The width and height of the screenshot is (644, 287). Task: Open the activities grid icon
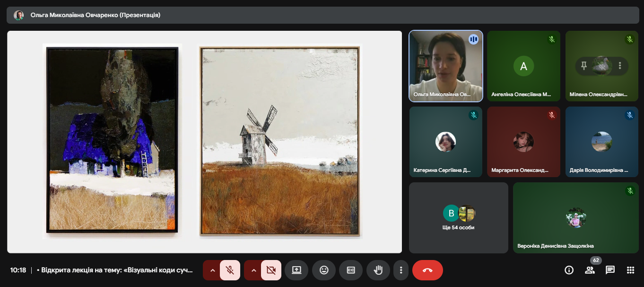pyautogui.click(x=630, y=270)
